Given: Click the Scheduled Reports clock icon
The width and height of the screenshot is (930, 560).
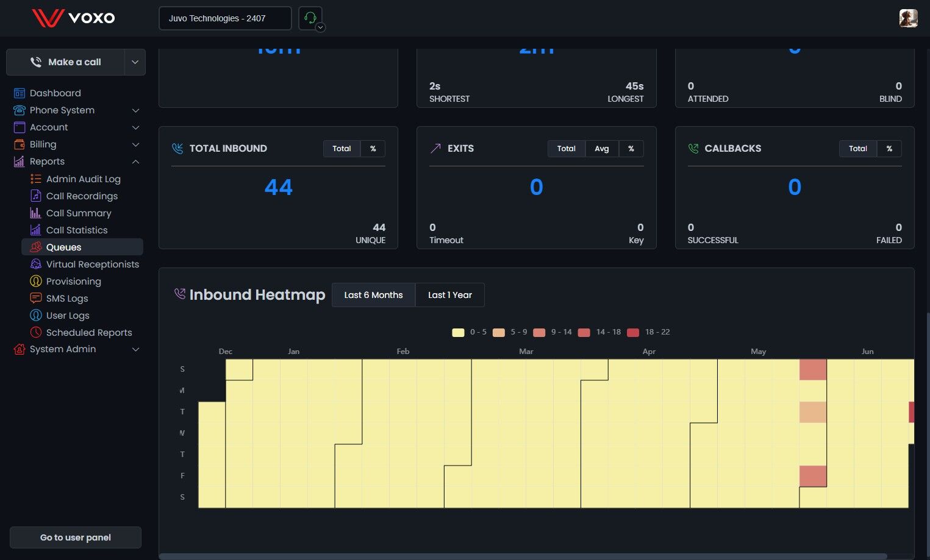Looking at the screenshot, I should [x=36, y=333].
